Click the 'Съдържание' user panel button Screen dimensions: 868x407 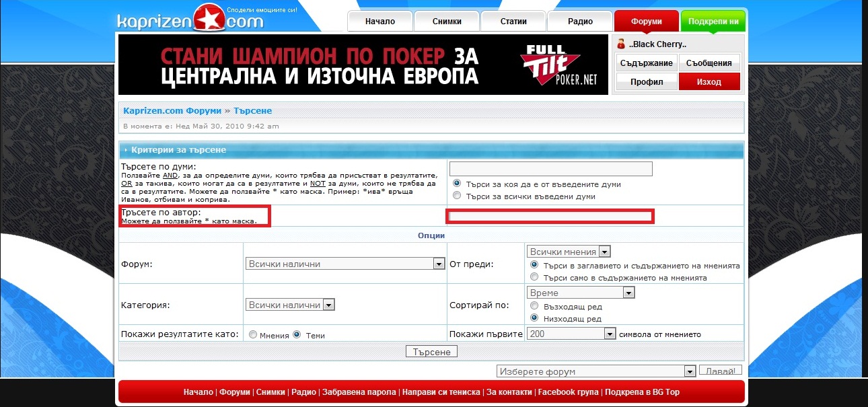coord(646,63)
